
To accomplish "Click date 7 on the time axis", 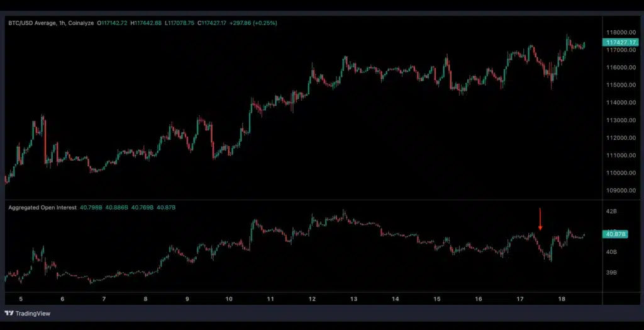I will click(104, 299).
